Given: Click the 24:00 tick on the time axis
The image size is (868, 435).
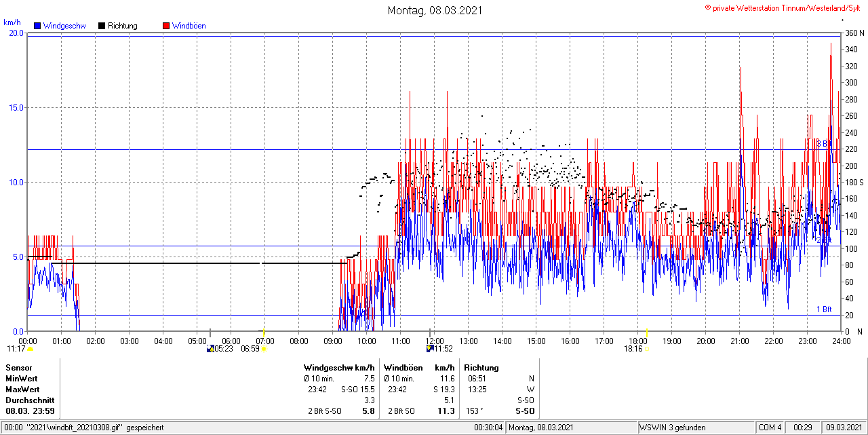Looking at the screenshot, I should coord(842,341).
